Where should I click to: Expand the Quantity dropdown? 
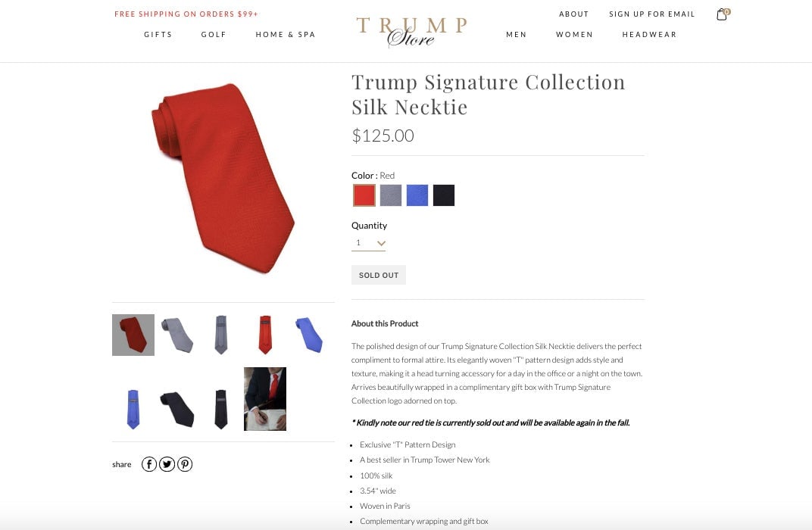coord(368,243)
